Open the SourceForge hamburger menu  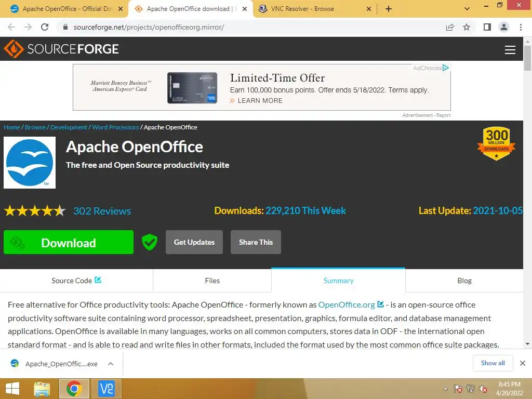pos(510,49)
